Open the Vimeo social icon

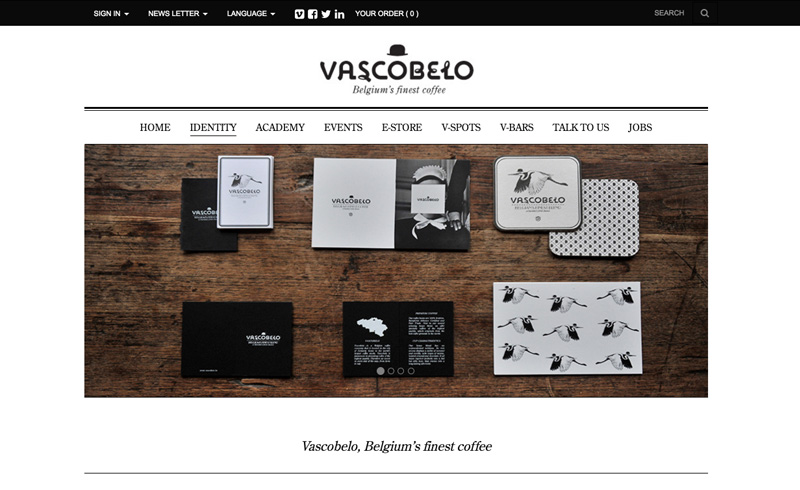click(x=299, y=14)
